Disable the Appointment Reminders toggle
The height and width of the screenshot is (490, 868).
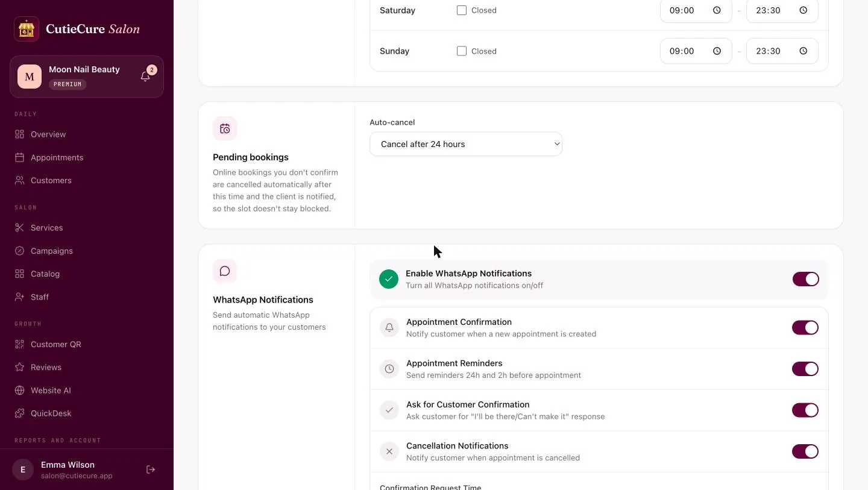coord(805,369)
